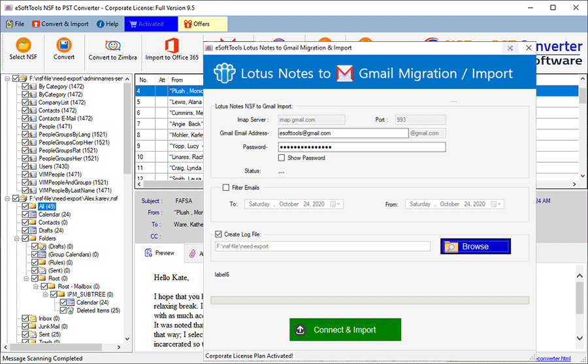Viewport: 588px width, 364px height.
Task: Click the gift Offers icon
Action: tap(188, 24)
